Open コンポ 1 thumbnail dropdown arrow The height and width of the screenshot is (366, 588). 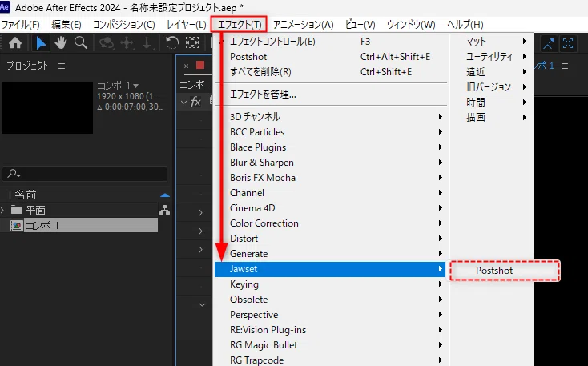pyautogui.click(x=135, y=86)
